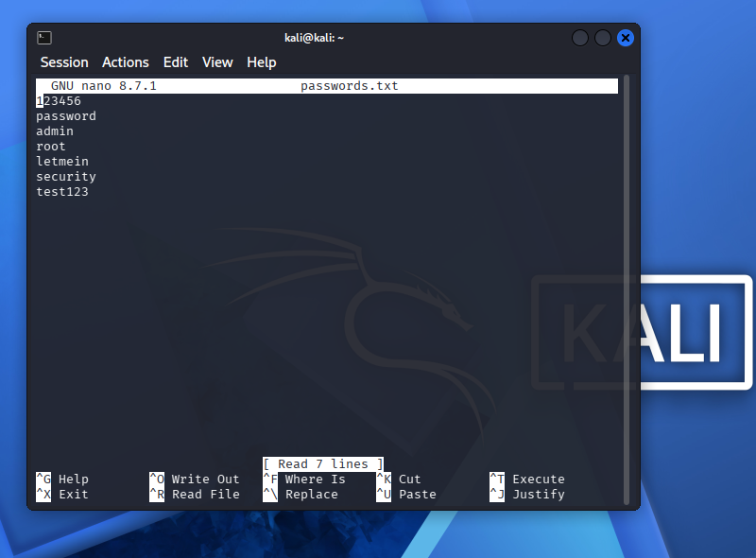This screenshot has height=558, width=756.
Task: Click the ^X Exit shortcut
Action: [x=62, y=495]
